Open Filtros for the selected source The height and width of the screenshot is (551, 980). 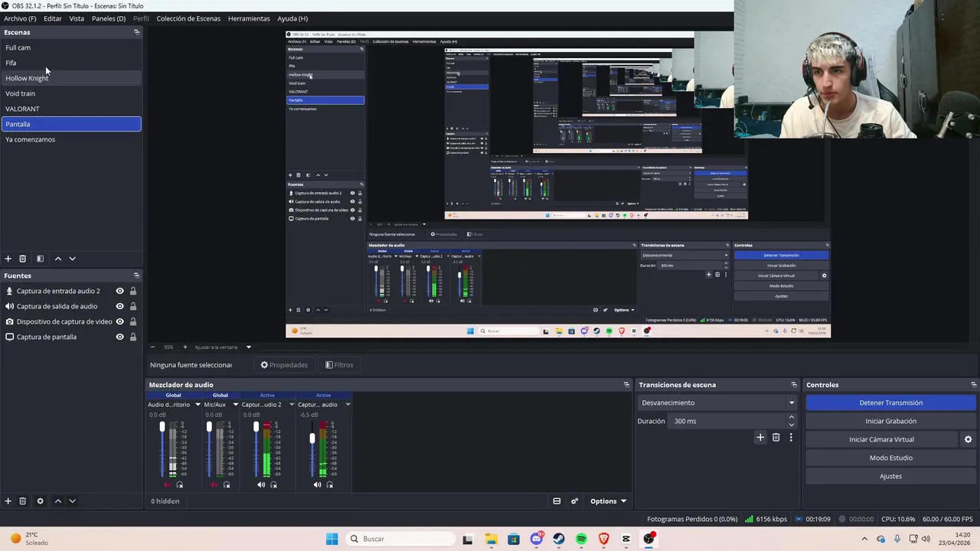(x=339, y=365)
